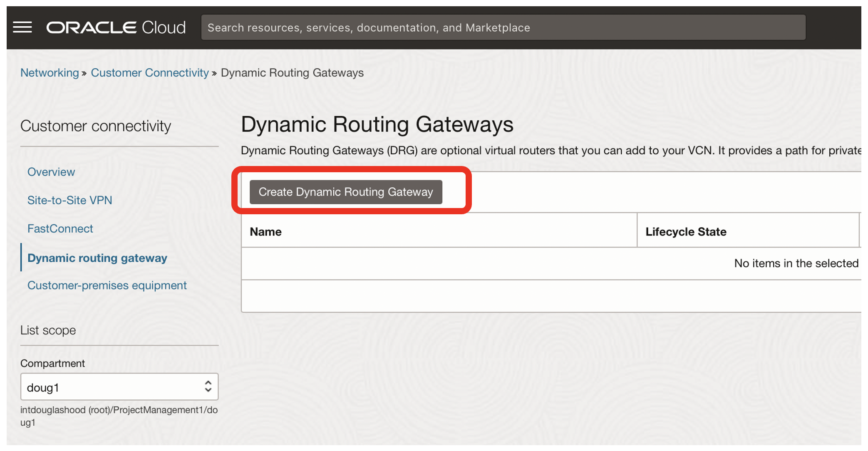Click the search resources input field
The width and height of the screenshot is (868, 451).
[x=503, y=27]
